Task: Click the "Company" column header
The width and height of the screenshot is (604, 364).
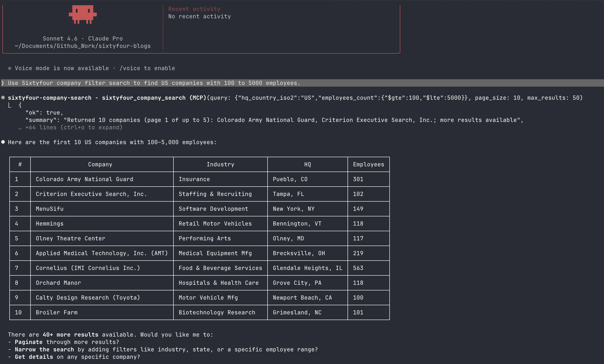Action: click(100, 164)
